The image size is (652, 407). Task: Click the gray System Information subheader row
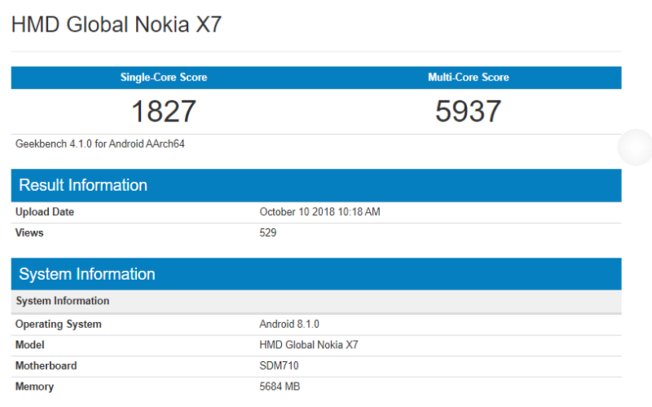click(x=316, y=301)
